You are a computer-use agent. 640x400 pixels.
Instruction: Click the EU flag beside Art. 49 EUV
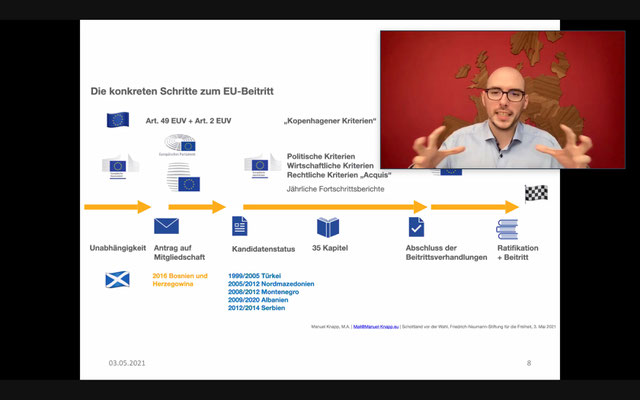(x=118, y=120)
